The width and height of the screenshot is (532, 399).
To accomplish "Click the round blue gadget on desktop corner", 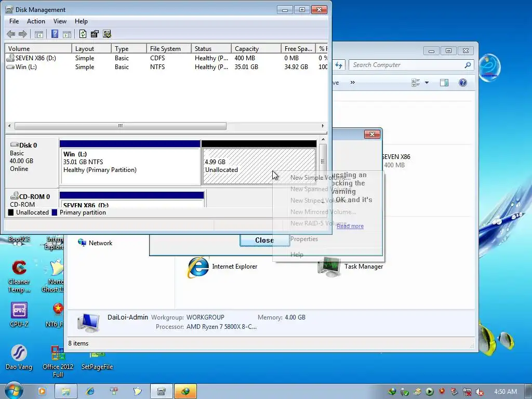I will pyautogui.click(x=489, y=67).
